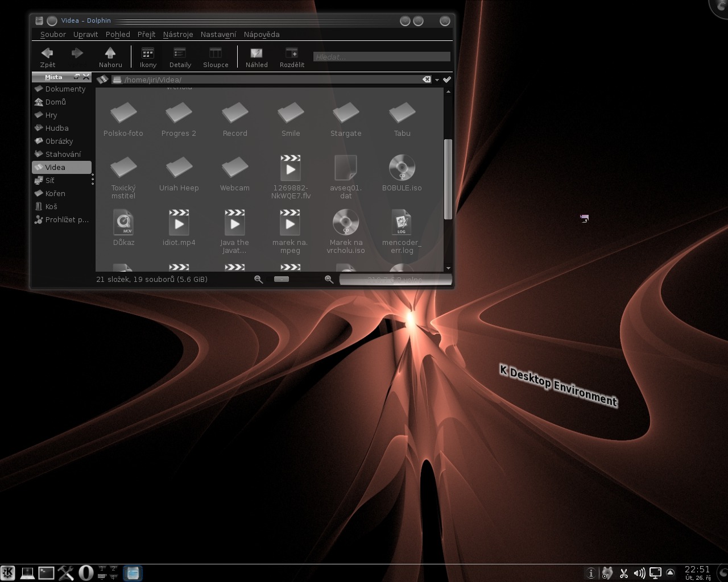Select Hry in the places panel

click(61, 115)
